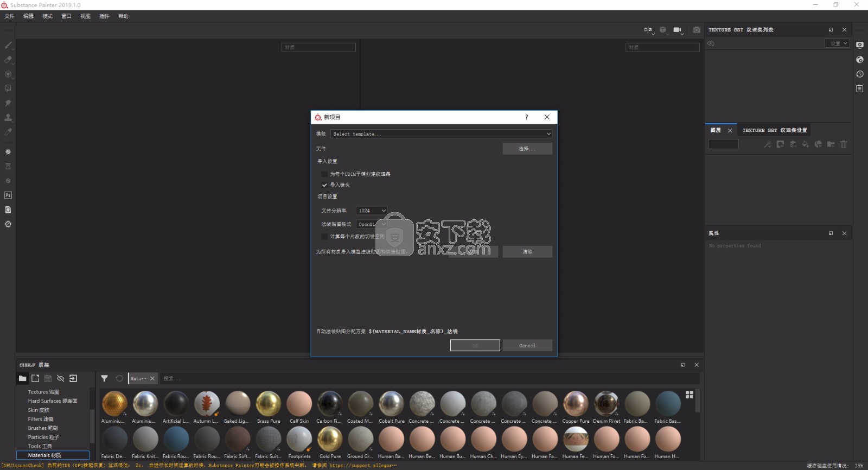Click the shelf folder icon

click(x=22, y=378)
